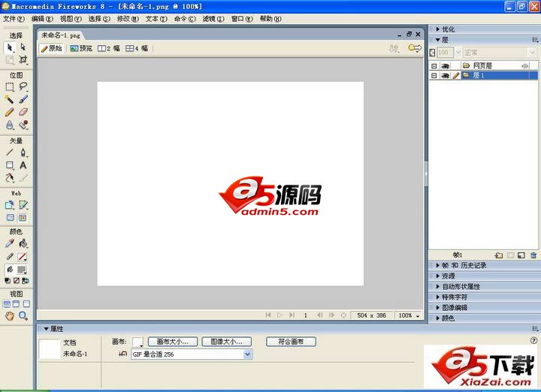Switch to the 2 幅 preview tab

click(109, 49)
